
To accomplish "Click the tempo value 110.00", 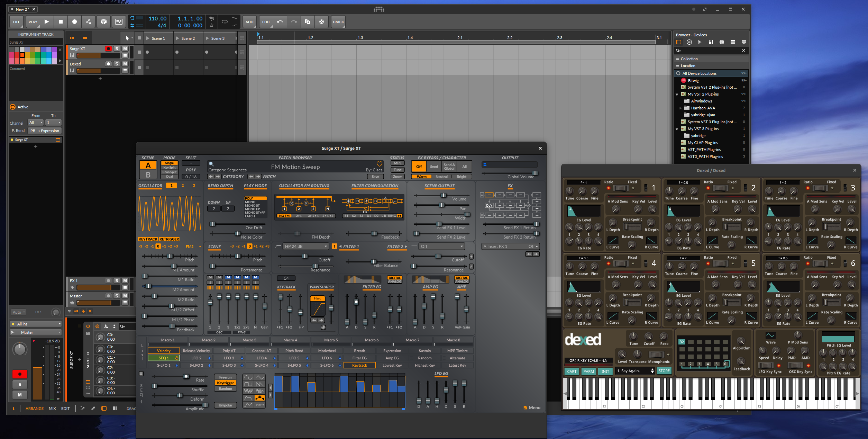I will point(157,19).
